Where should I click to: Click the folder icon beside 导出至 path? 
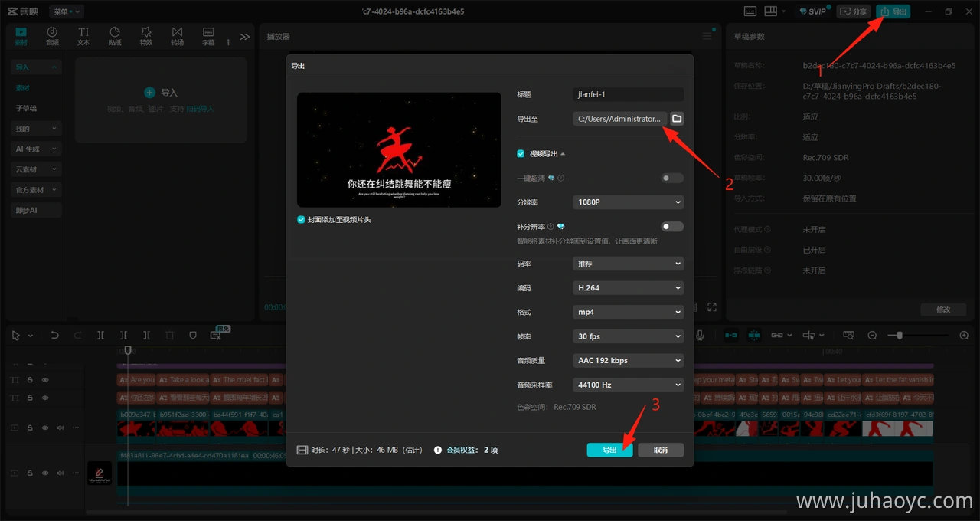(677, 119)
